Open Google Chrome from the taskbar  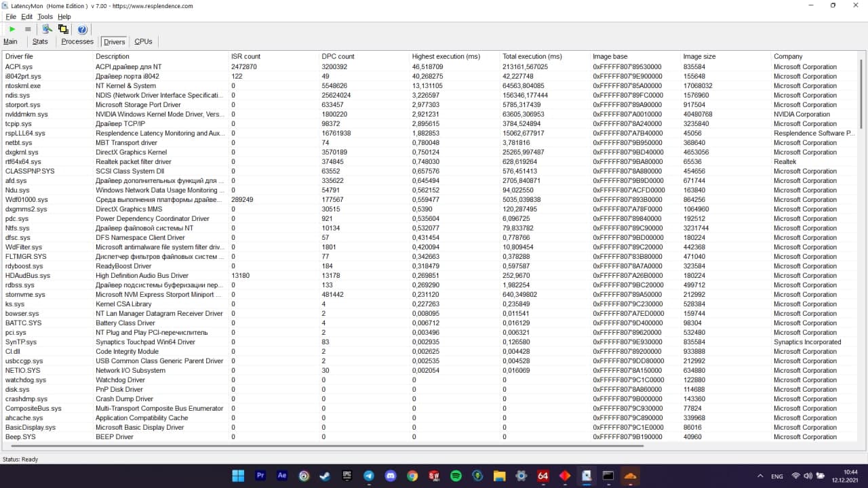(x=412, y=476)
